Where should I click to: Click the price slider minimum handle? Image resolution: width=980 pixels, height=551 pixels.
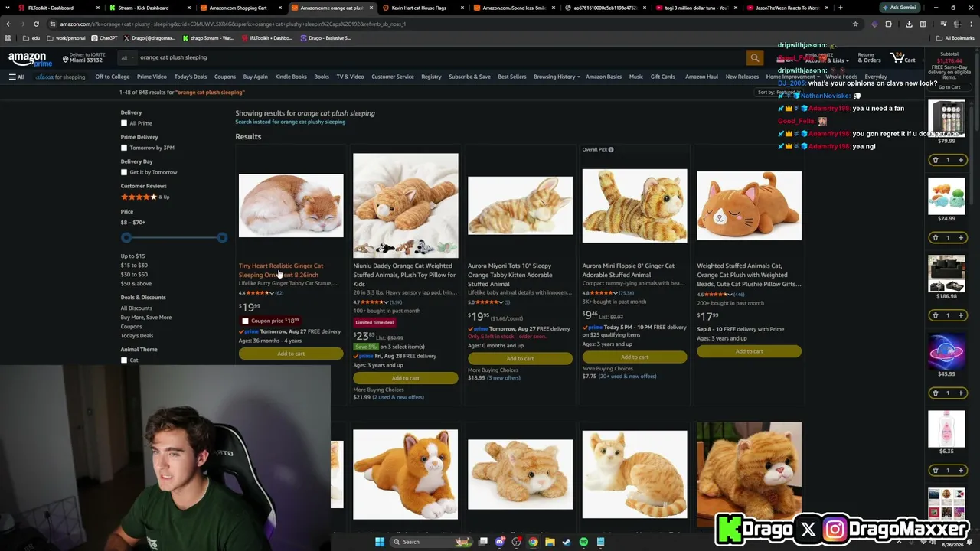tap(126, 238)
